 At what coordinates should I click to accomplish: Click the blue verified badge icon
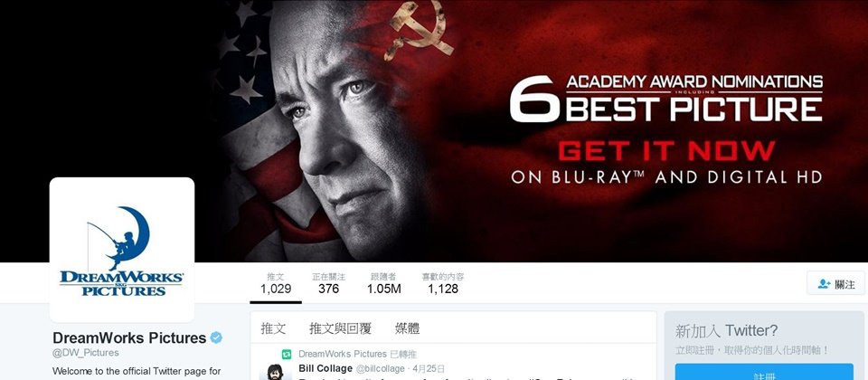[x=216, y=337]
